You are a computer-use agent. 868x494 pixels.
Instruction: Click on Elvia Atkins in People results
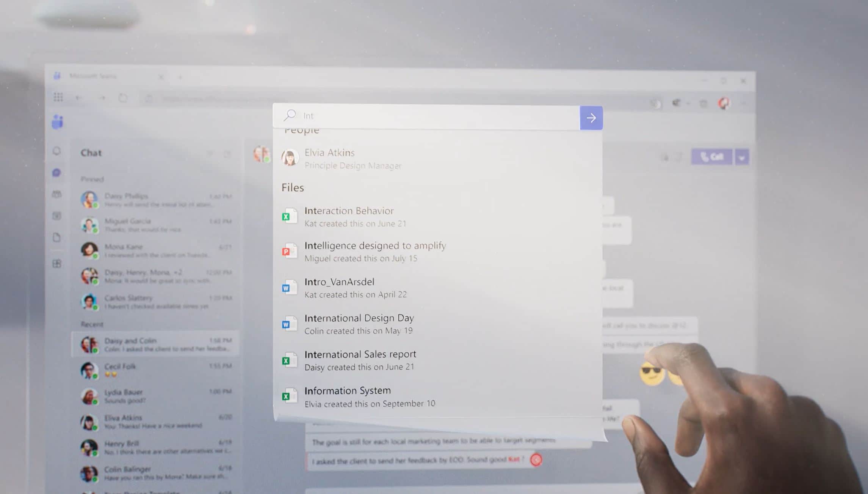(x=329, y=158)
